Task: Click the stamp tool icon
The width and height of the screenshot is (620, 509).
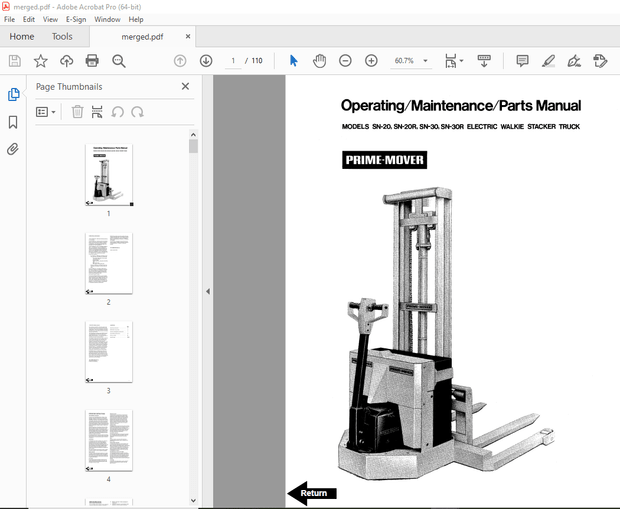Action: click(600, 61)
